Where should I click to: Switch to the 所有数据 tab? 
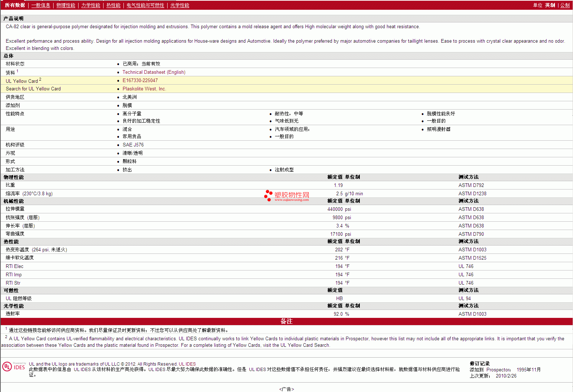(x=15, y=5)
